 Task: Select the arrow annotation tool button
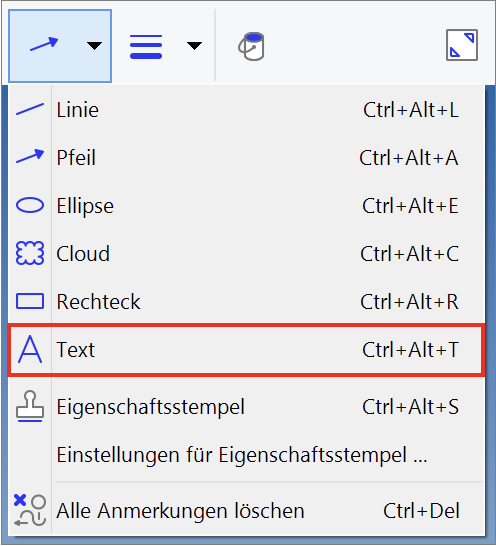pyautogui.click(x=44, y=45)
